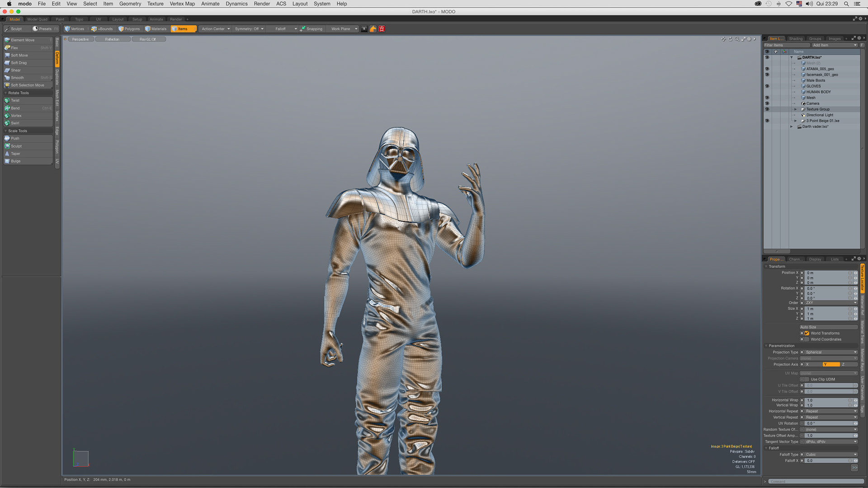
Task: Open the Geometry menu
Action: pyautogui.click(x=130, y=4)
